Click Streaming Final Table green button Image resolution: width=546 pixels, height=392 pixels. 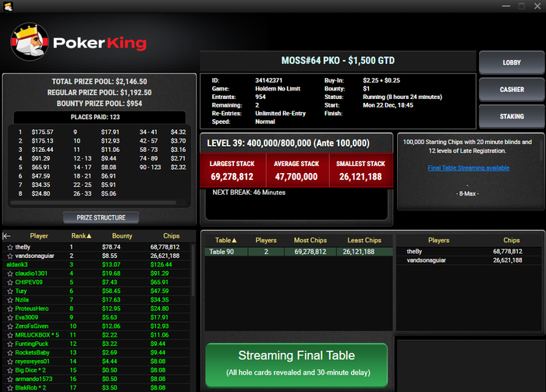pos(296,364)
